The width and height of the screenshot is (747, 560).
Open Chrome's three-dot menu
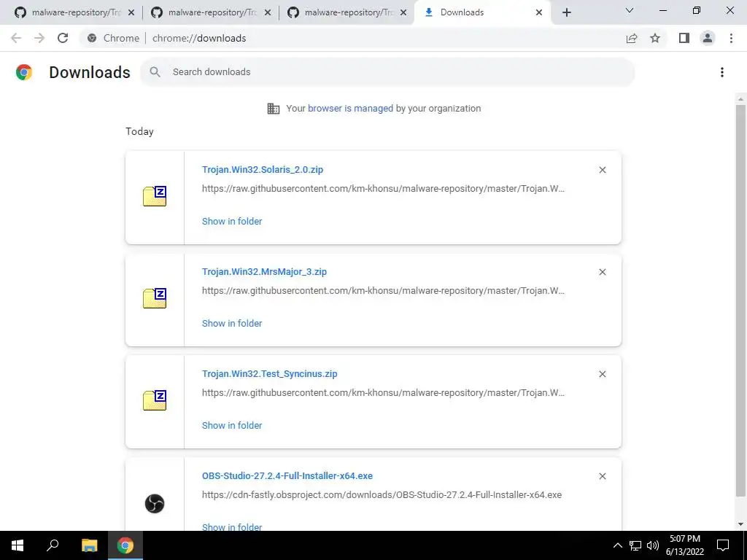point(731,38)
